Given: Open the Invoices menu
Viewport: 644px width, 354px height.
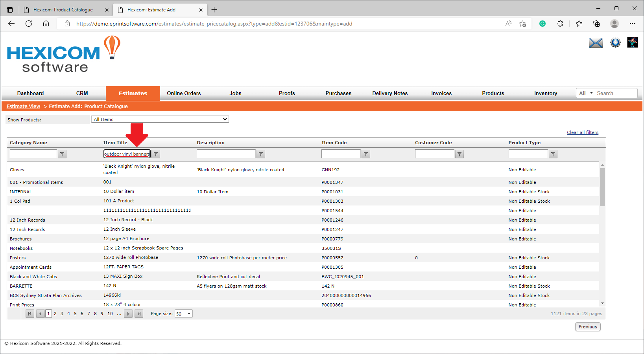Looking at the screenshot, I should point(441,93).
